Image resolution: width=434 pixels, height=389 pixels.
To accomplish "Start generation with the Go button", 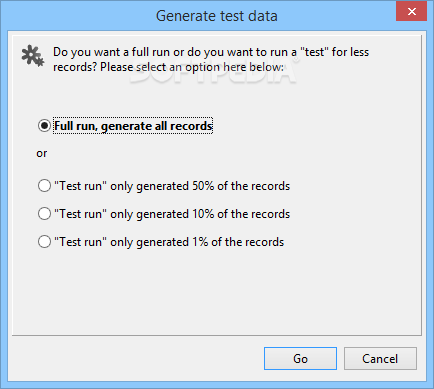I will tap(300, 359).
